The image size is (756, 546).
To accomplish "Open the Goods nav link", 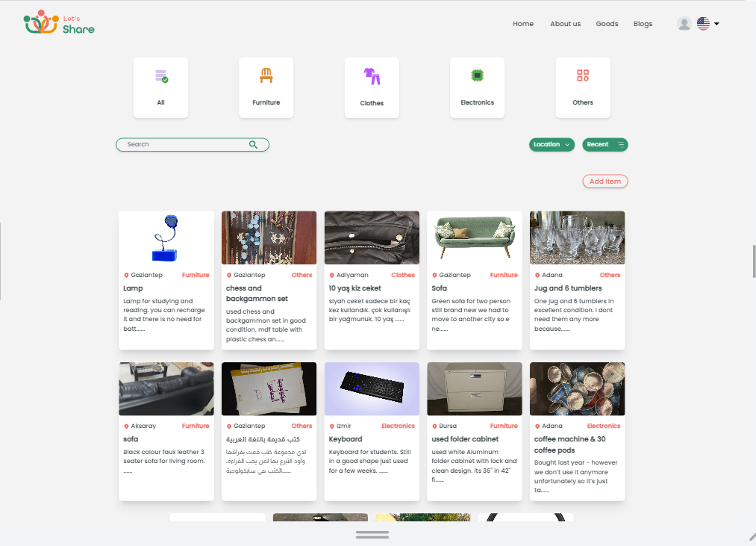I will click(x=607, y=24).
